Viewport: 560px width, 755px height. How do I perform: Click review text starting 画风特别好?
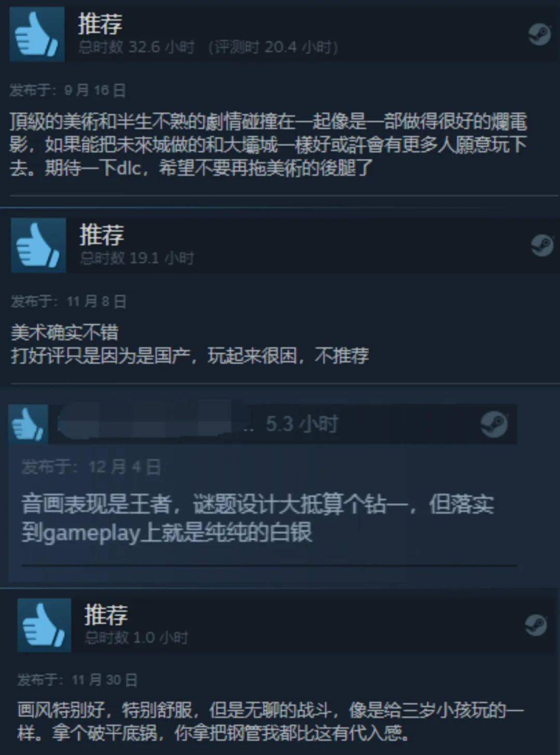click(x=270, y=721)
